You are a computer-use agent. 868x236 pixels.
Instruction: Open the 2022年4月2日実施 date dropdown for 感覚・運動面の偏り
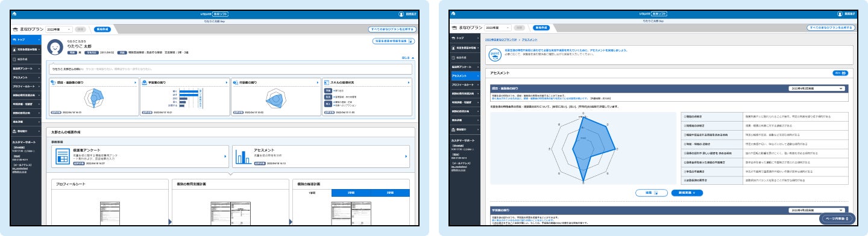[816, 88]
